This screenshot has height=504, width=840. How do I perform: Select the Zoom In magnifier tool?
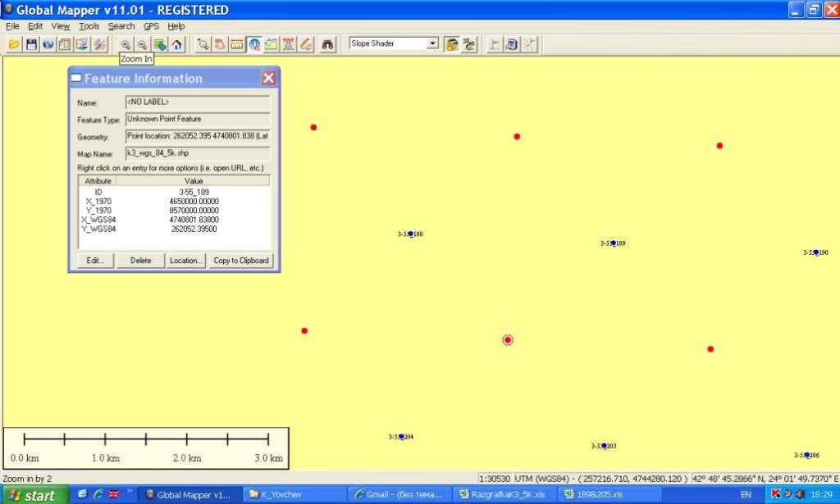click(126, 44)
